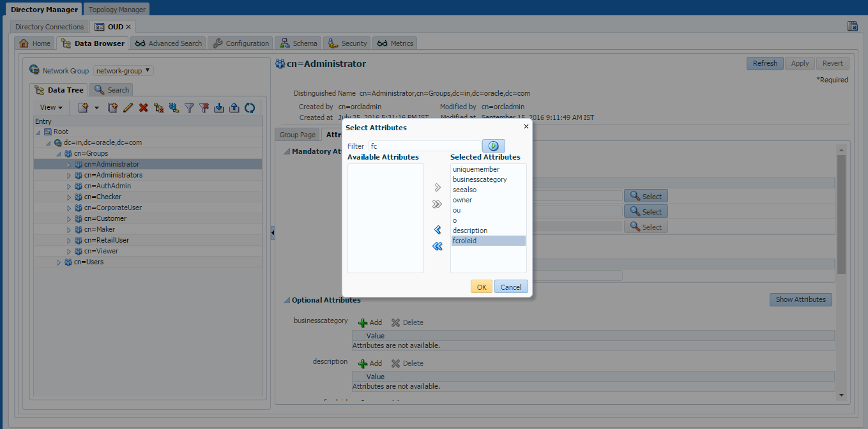Collapse the left panel splitter arrow
This screenshot has height=429, width=868.
(273, 233)
